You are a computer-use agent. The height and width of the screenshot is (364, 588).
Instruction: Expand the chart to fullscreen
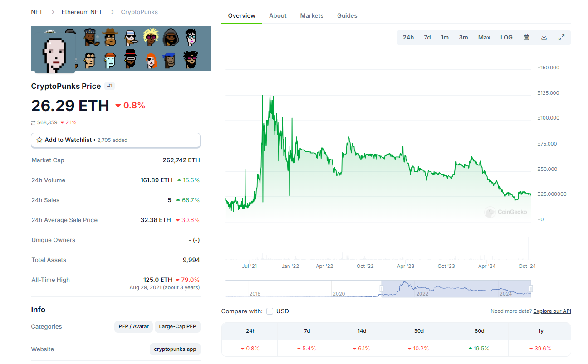[561, 37]
